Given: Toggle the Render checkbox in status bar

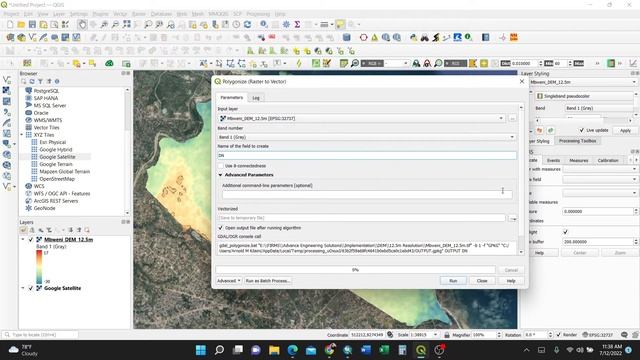Looking at the screenshot, I should click(559, 335).
